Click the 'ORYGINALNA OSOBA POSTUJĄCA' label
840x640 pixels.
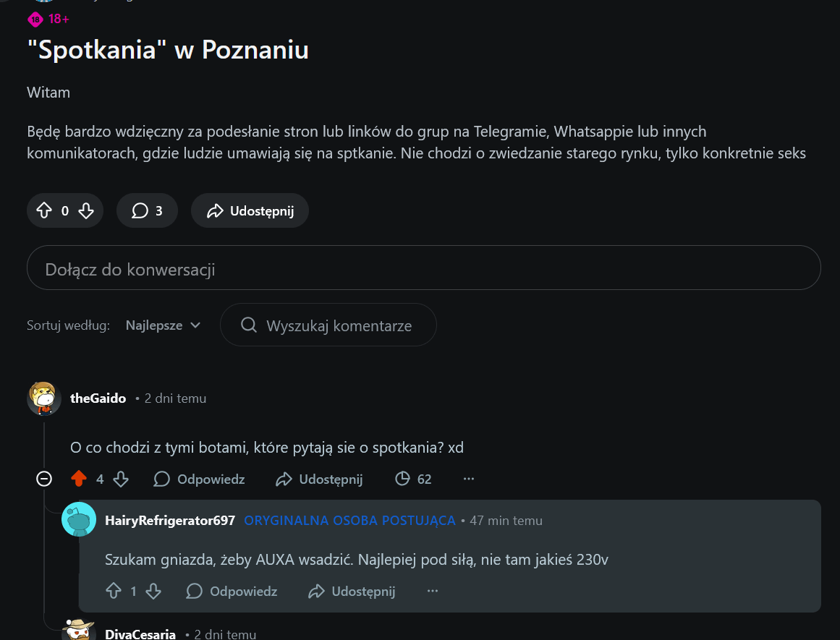pyautogui.click(x=349, y=520)
